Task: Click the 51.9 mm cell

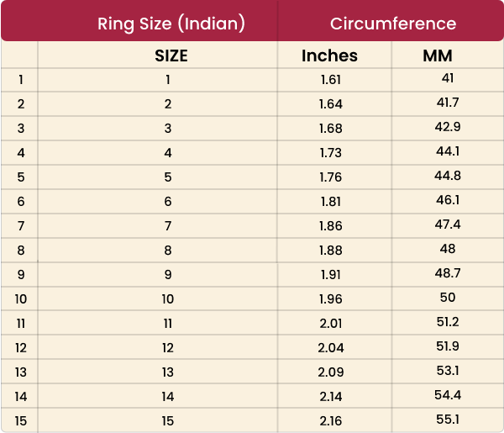Action: tap(448, 346)
